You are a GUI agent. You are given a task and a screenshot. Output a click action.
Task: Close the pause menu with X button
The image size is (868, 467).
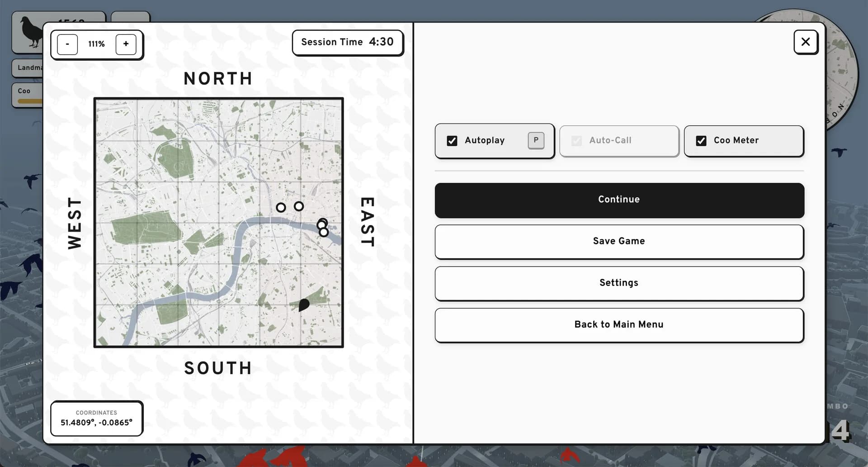point(806,42)
